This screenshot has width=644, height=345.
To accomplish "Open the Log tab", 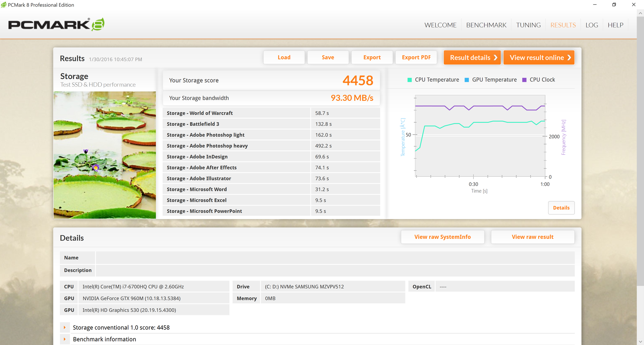I will 592,25.
